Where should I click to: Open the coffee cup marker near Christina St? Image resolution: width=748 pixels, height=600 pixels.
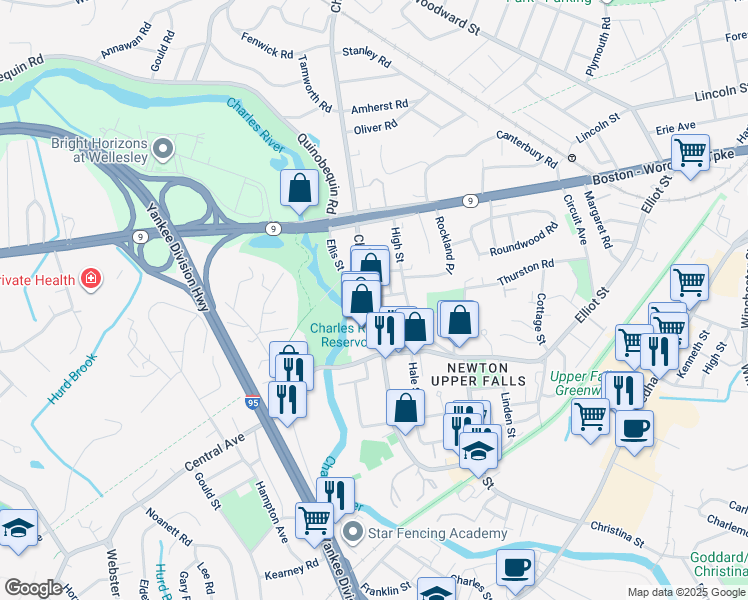click(x=515, y=569)
